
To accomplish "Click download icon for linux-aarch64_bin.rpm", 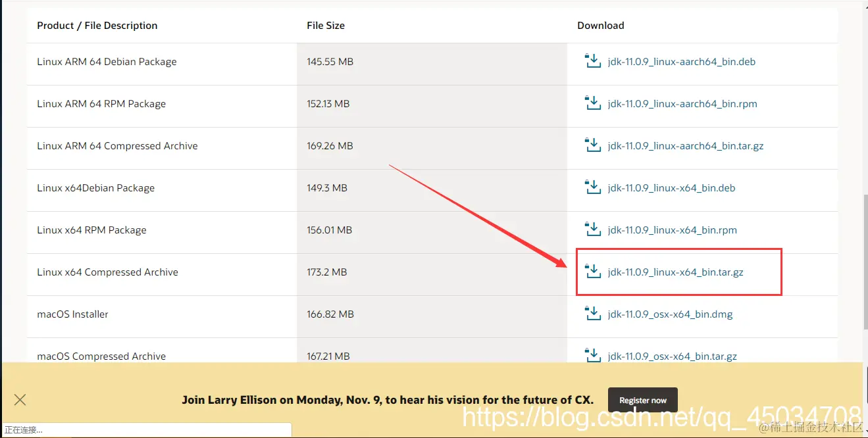I will 593,103.
